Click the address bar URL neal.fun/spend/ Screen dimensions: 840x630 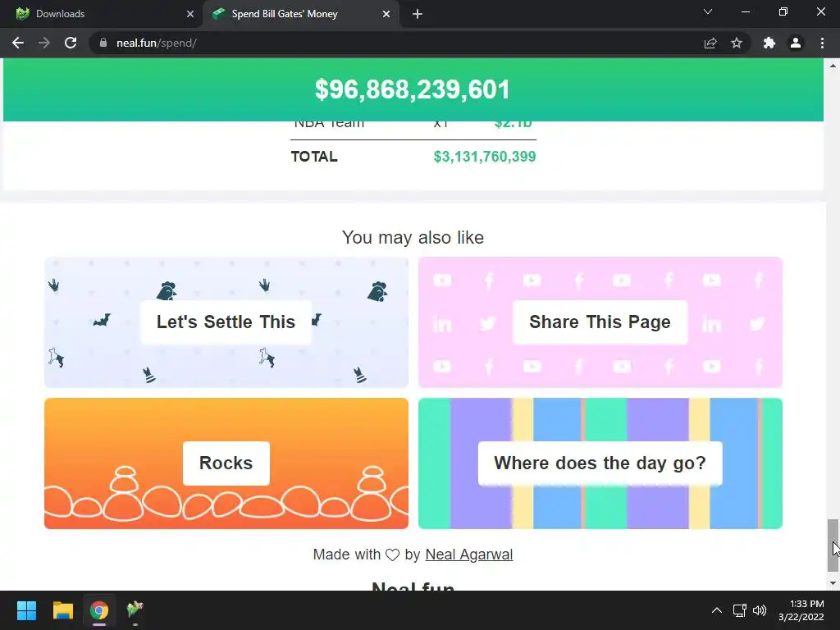pos(157,43)
